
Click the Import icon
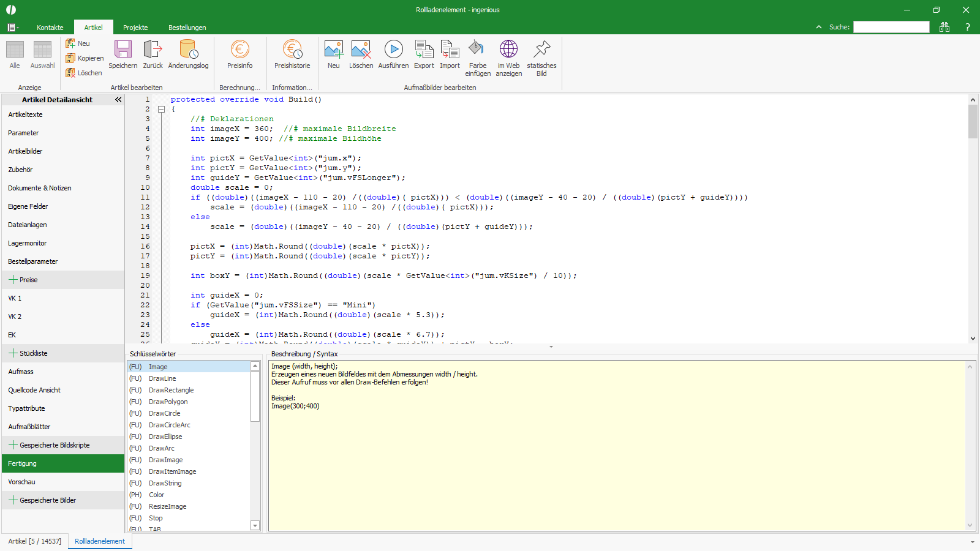[450, 54]
